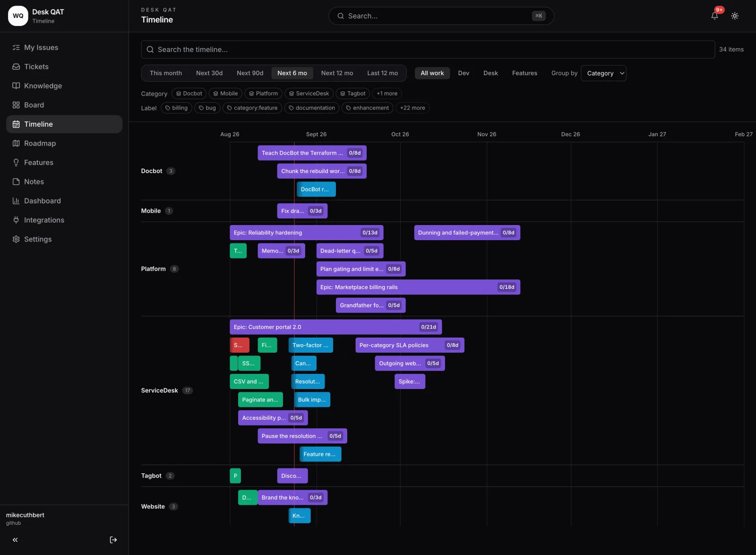Viewport: 756px width, 555px height.
Task: Click the sign-out icon at sidebar bottom
Action: coord(113,540)
